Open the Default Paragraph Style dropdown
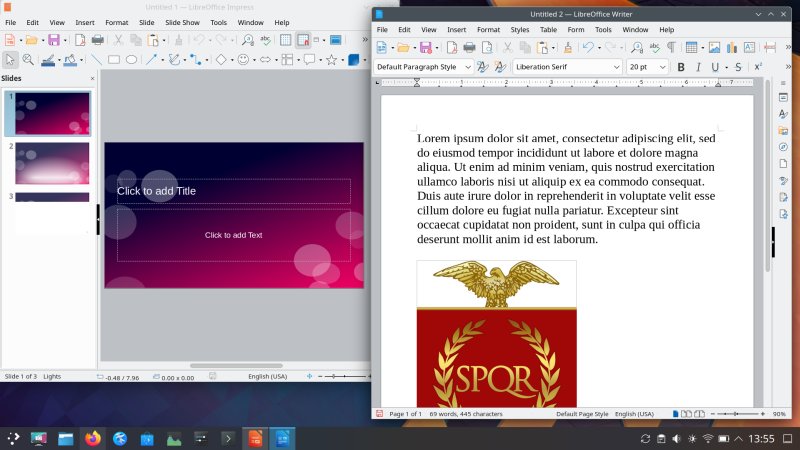 click(x=468, y=67)
